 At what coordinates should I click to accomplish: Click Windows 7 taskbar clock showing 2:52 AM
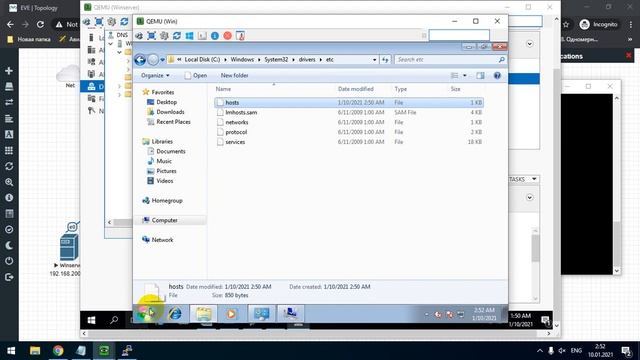[x=484, y=314]
